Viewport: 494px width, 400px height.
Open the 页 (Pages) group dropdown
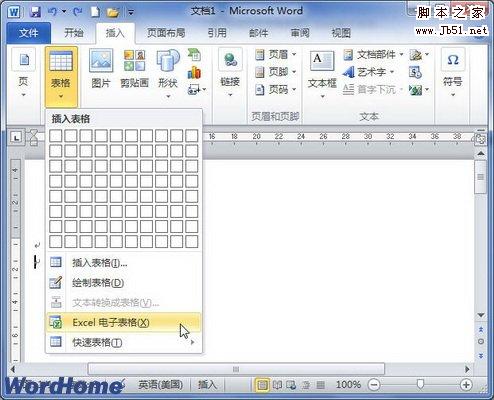pos(23,73)
